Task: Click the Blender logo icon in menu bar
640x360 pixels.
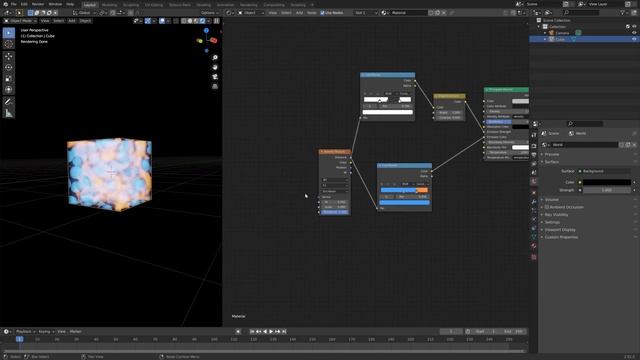Action: pos(5,4)
